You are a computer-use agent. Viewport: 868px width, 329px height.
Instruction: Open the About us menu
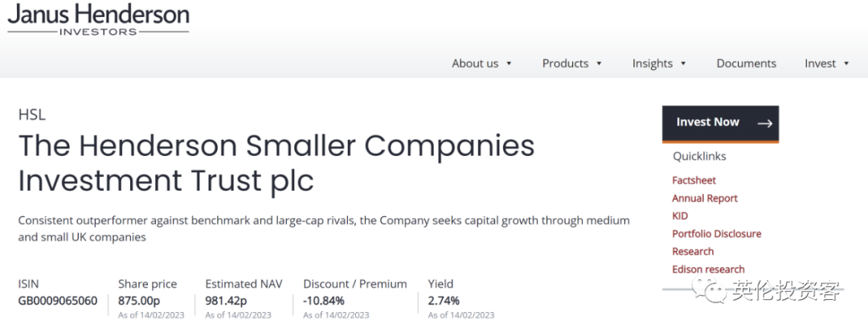click(x=475, y=64)
